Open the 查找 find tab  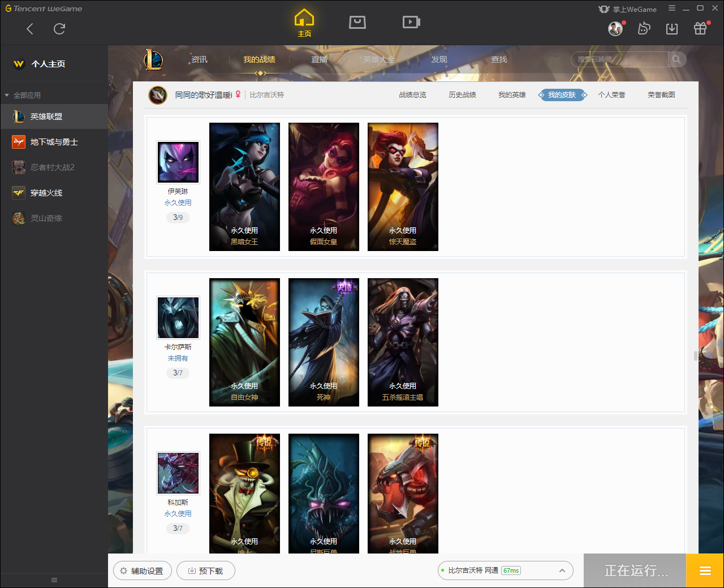coord(499,59)
